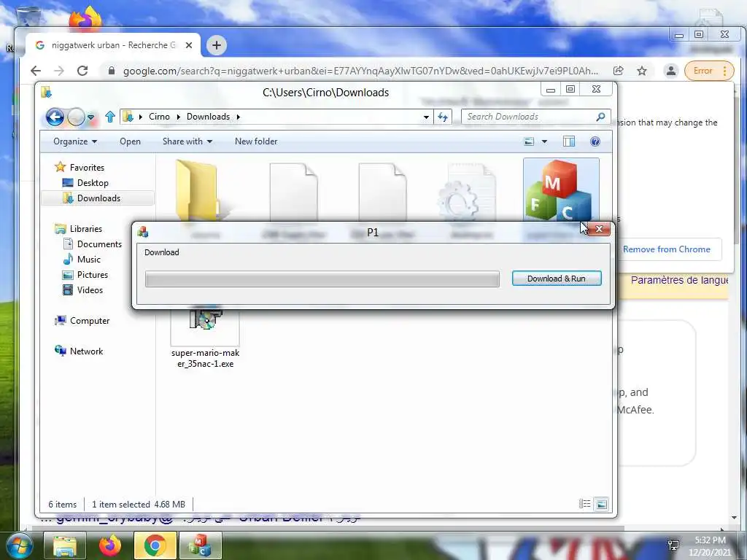Open the Organize menu

75,141
